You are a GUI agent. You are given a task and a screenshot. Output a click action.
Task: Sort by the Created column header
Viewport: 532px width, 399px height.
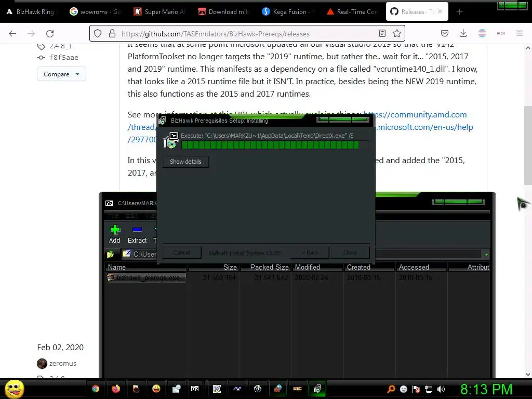point(370,268)
